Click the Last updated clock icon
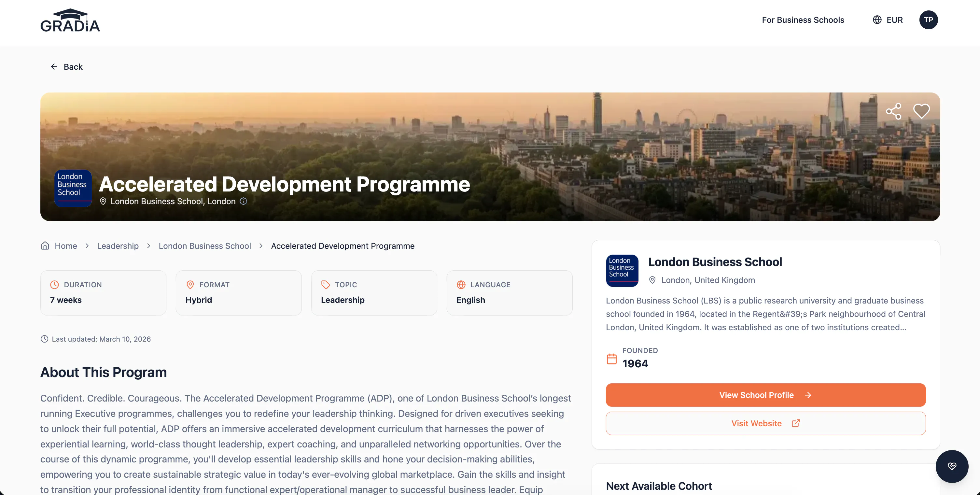The height and width of the screenshot is (495, 980). 45,339
